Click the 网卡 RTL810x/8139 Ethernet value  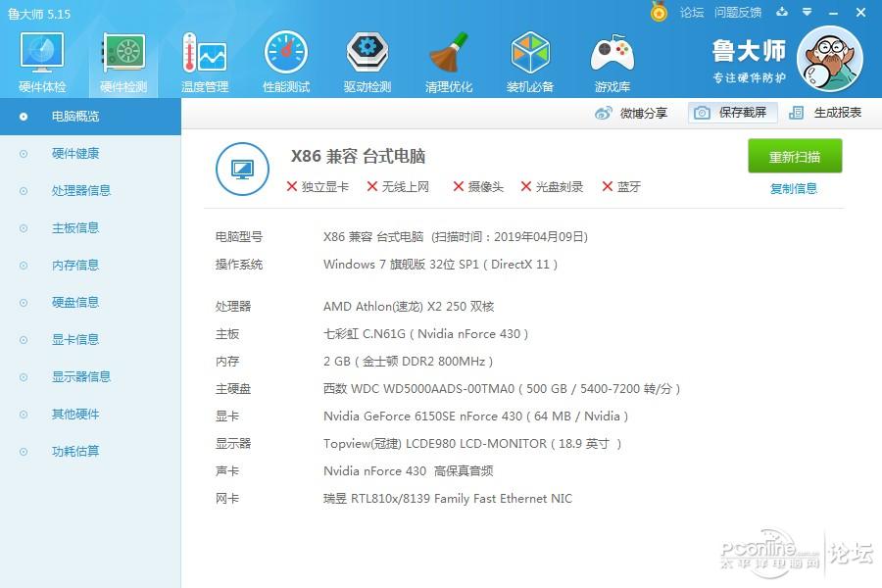[448, 499]
